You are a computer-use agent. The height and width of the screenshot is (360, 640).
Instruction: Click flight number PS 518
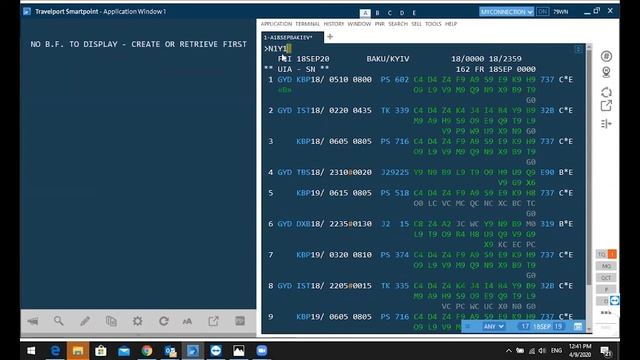tap(395, 193)
